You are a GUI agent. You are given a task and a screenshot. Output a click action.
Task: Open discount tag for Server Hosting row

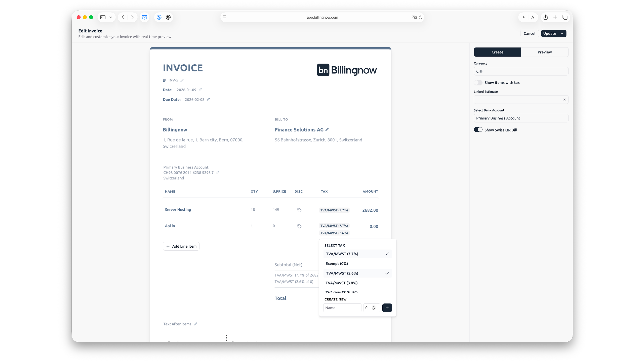pos(299,210)
